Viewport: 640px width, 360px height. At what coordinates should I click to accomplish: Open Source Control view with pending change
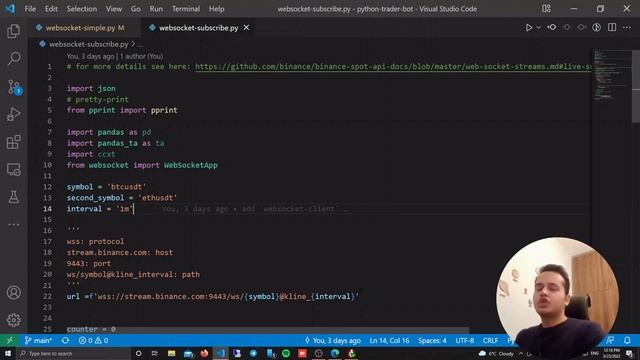pos(14,87)
